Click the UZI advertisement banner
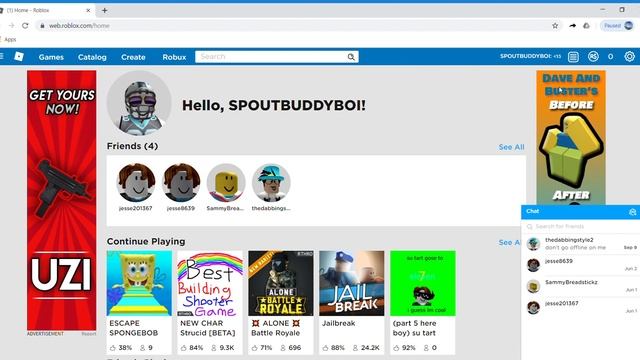Screen dimensions: 640x360 [x=62, y=200]
